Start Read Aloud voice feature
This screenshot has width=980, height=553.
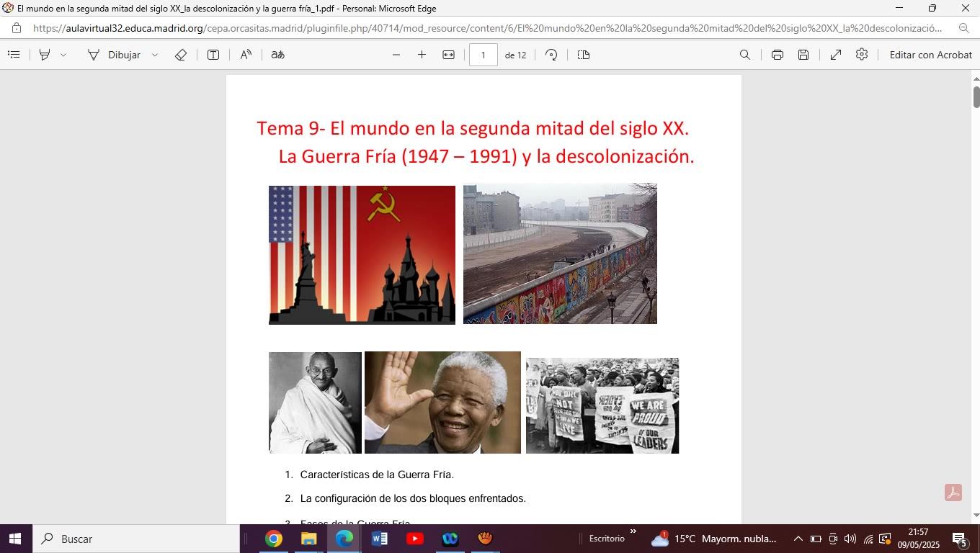tap(246, 55)
